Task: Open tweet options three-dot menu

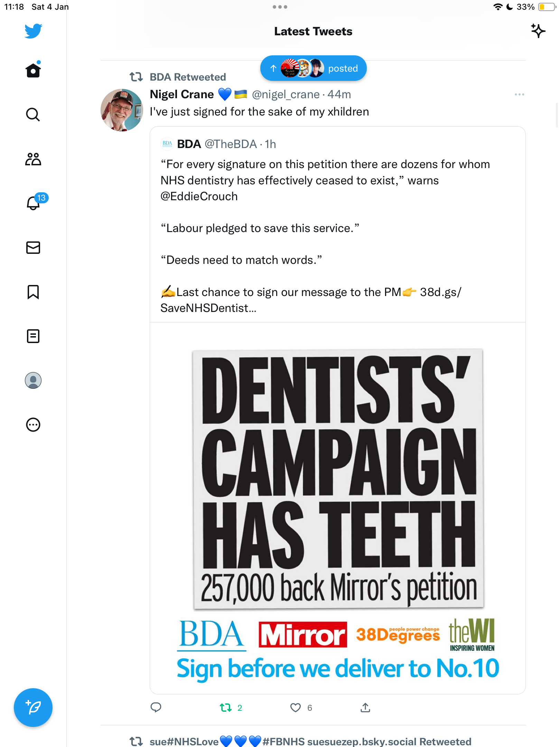Action: [519, 94]
